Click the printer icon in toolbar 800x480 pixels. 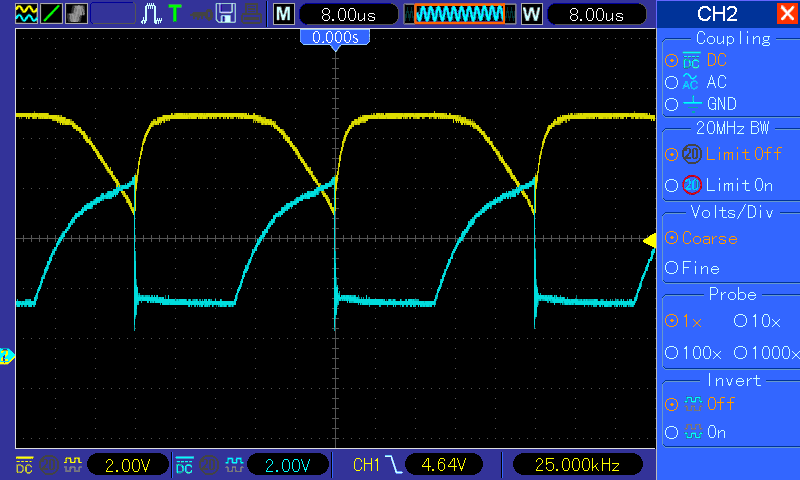point(252,14)
